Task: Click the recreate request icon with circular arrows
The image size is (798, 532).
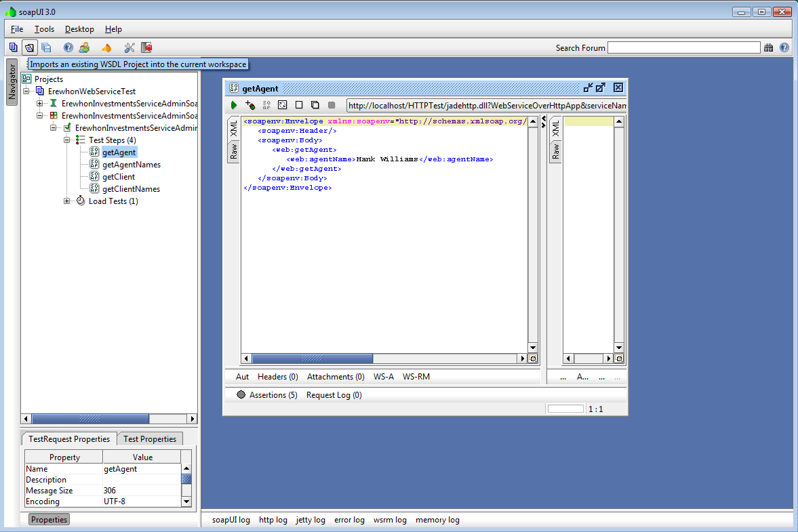Action: 283,105
